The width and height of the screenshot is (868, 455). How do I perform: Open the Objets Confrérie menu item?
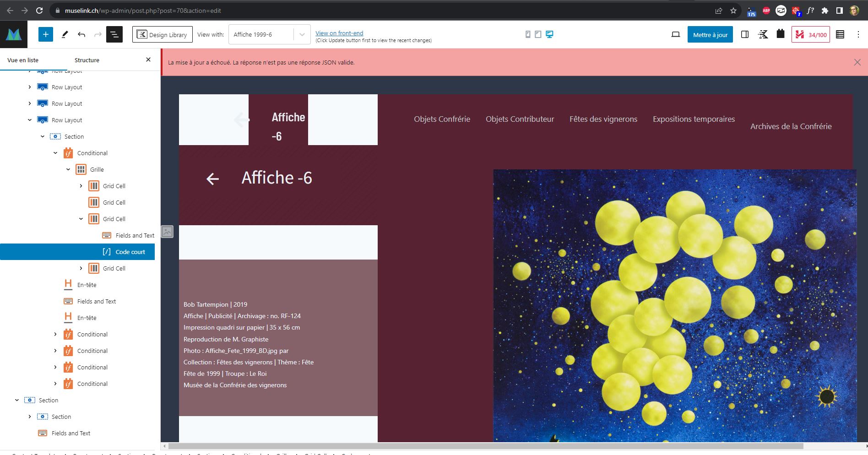click(x=442, y=119)
